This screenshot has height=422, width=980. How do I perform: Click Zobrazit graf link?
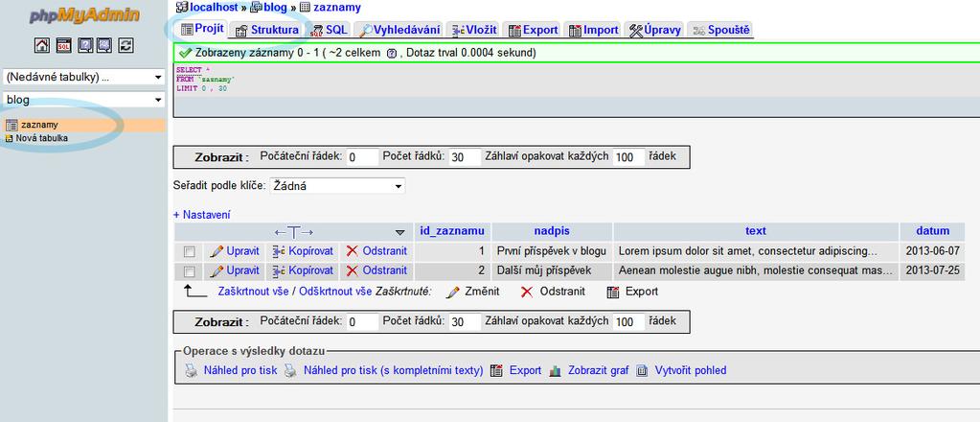tap(598, 370)
